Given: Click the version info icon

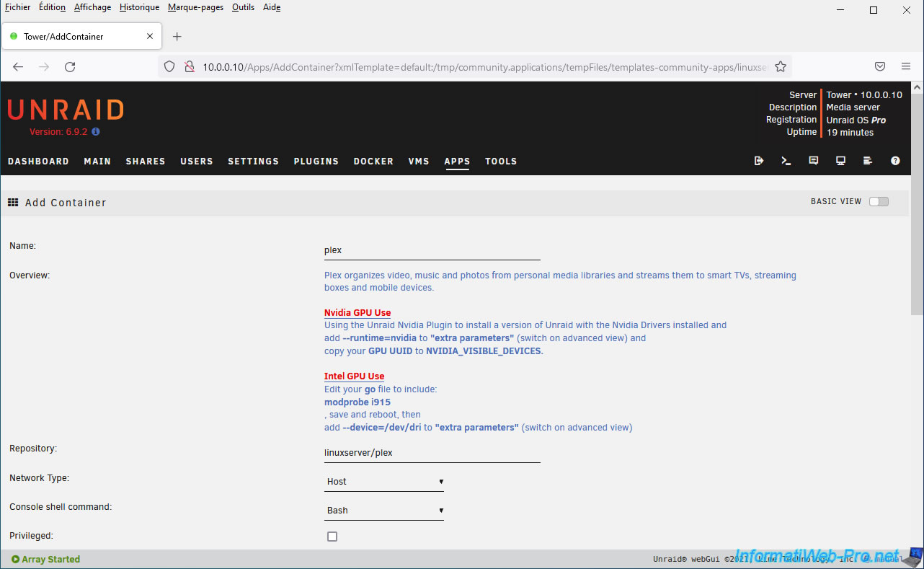Looking at the screenshot, I should pos(96,132).
